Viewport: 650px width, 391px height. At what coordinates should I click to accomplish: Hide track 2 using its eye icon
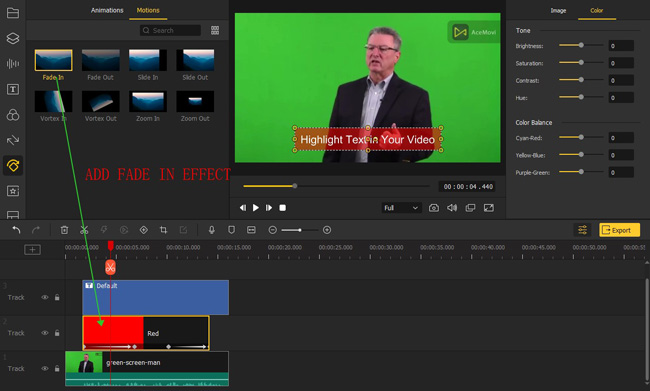tap(45, 333)
